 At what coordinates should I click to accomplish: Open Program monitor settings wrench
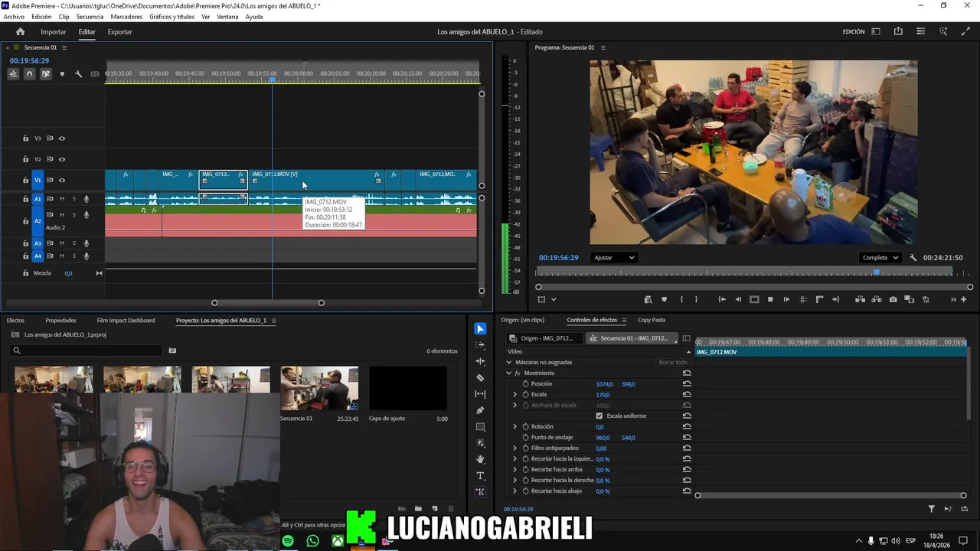913,258
